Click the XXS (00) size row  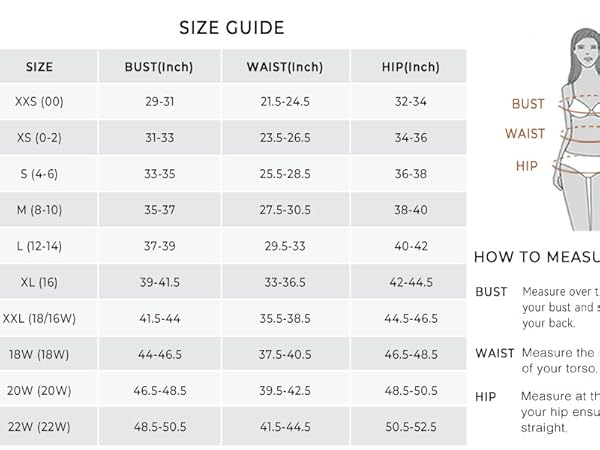pyautogui.click(x=233, y=101)
